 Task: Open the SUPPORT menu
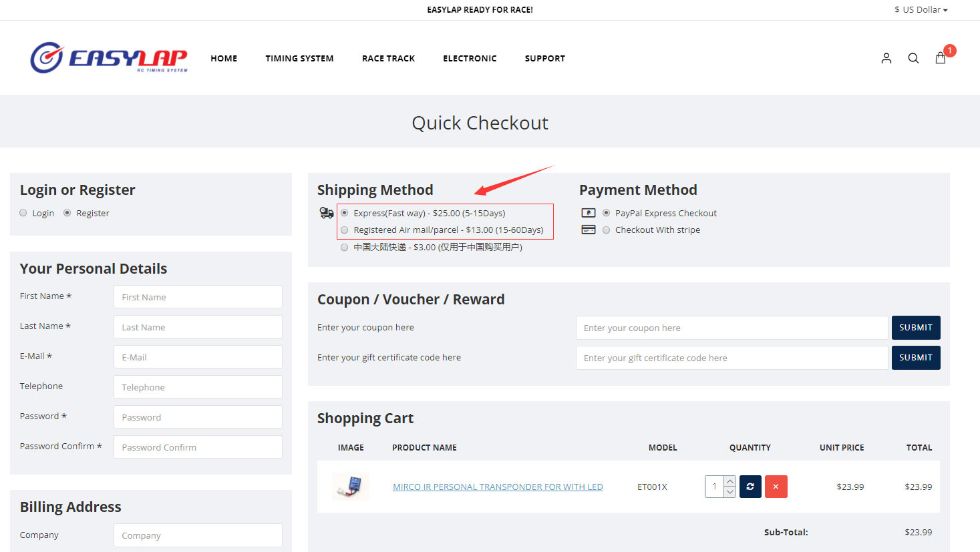[545, 58]
